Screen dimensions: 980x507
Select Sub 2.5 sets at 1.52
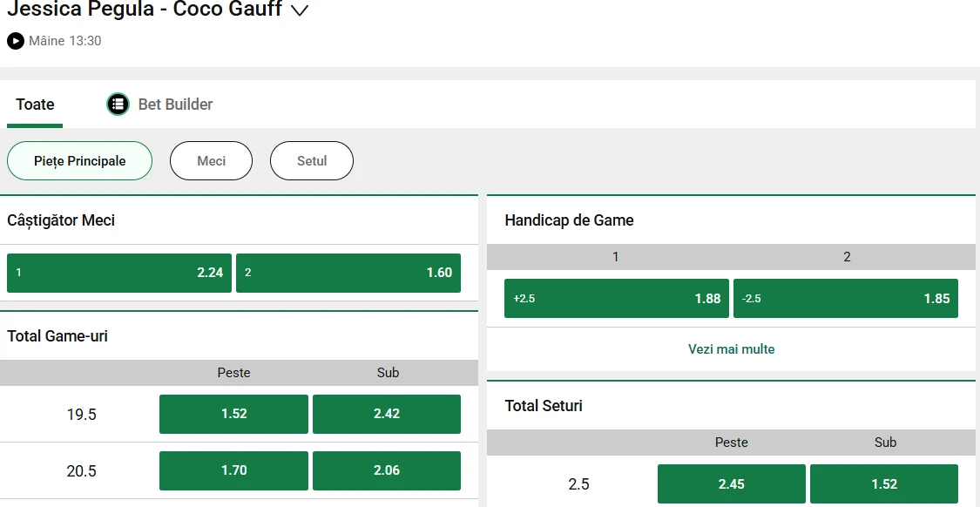pos(884,484)
